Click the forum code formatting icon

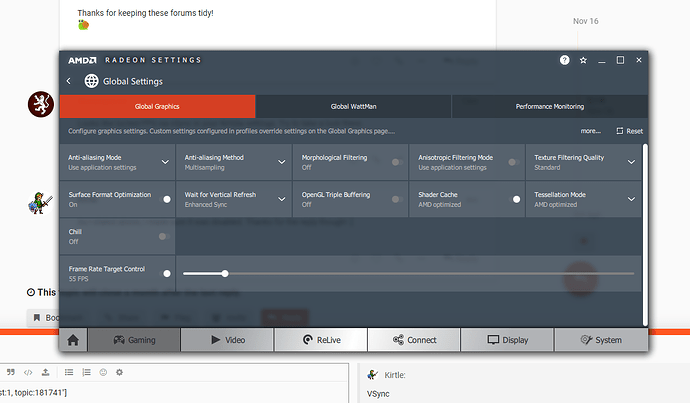28,372
